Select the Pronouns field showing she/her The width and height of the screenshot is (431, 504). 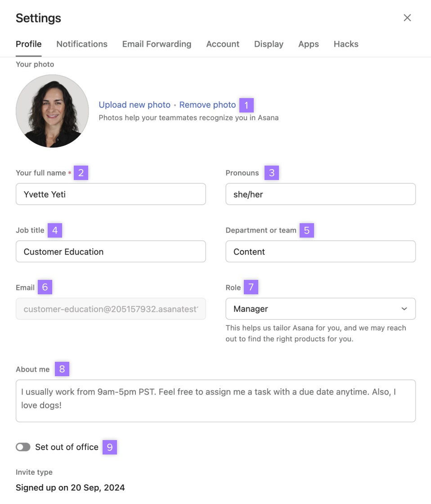click(x=320, y=194)
